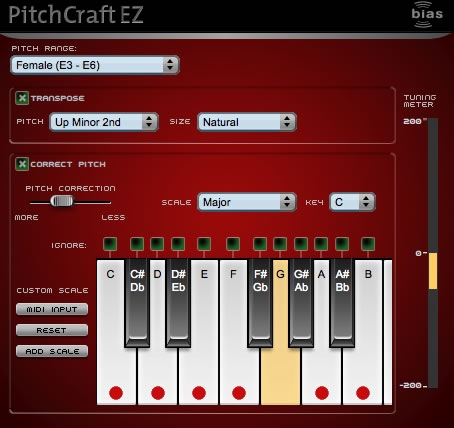Toggle the Transpose checkbox
This screenshot has width=454, height=428.
(x=22, y=98)
